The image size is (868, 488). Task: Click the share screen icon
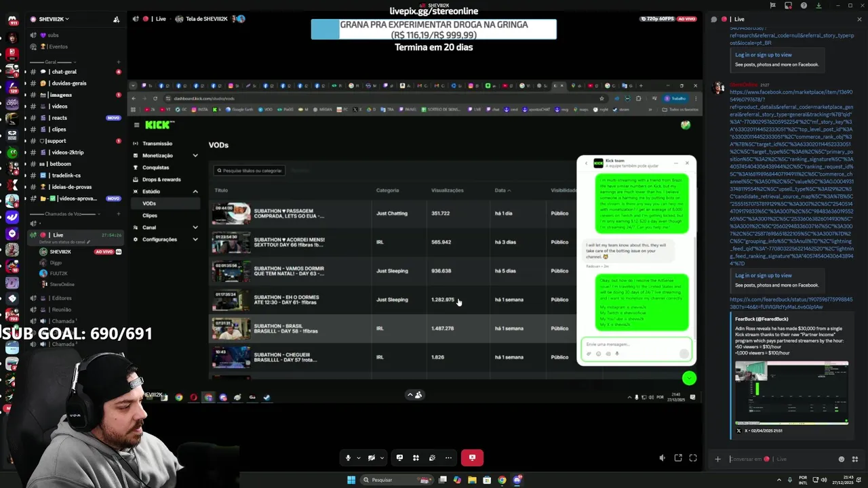[x=399, y=457]
